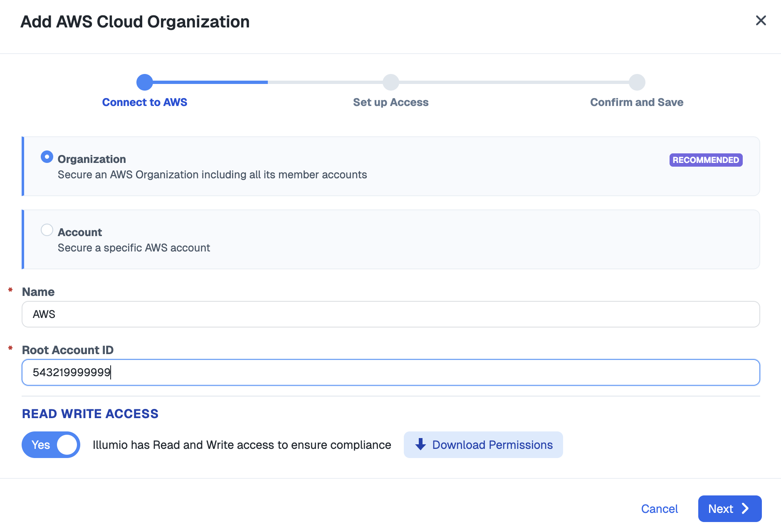The width and height of the screenshot is (781, 532).
Task: Focus the Root Account ID field
Action: point(391,372)
